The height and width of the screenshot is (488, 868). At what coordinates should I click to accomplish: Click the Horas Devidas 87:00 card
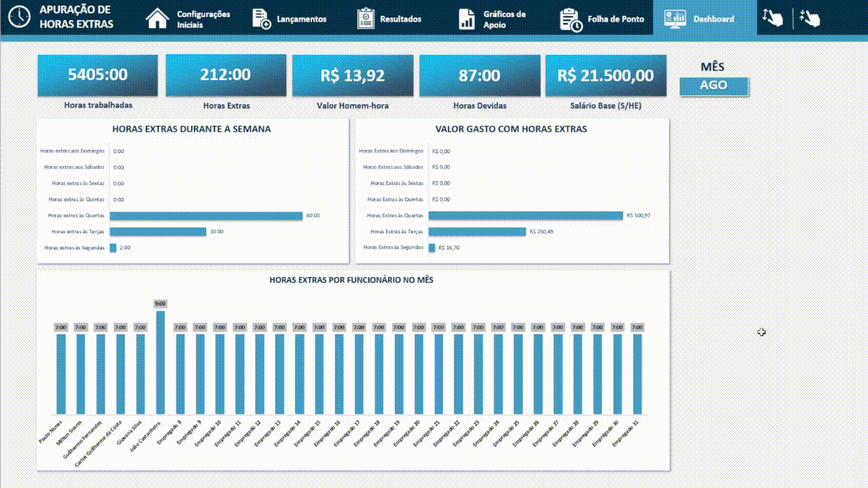pos(479,75)
